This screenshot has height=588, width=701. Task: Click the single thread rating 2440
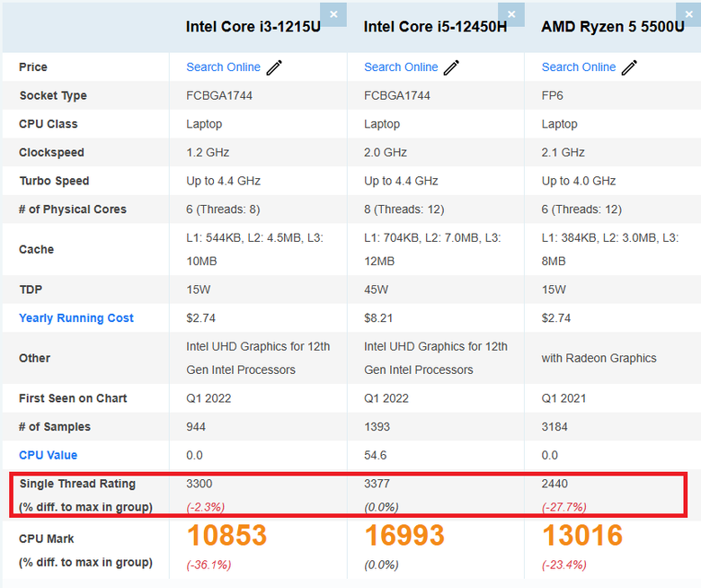555,484
